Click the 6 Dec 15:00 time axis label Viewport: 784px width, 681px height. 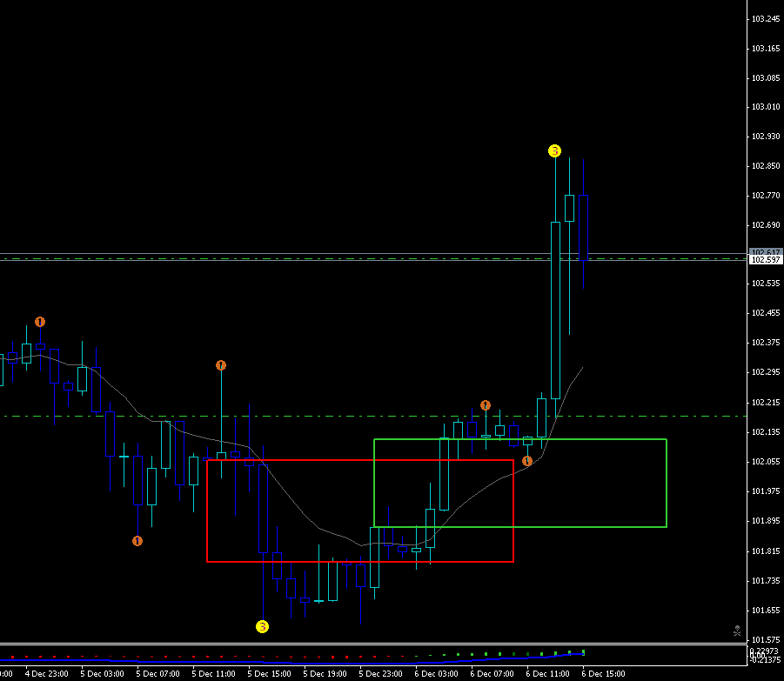tap(603, 673)
